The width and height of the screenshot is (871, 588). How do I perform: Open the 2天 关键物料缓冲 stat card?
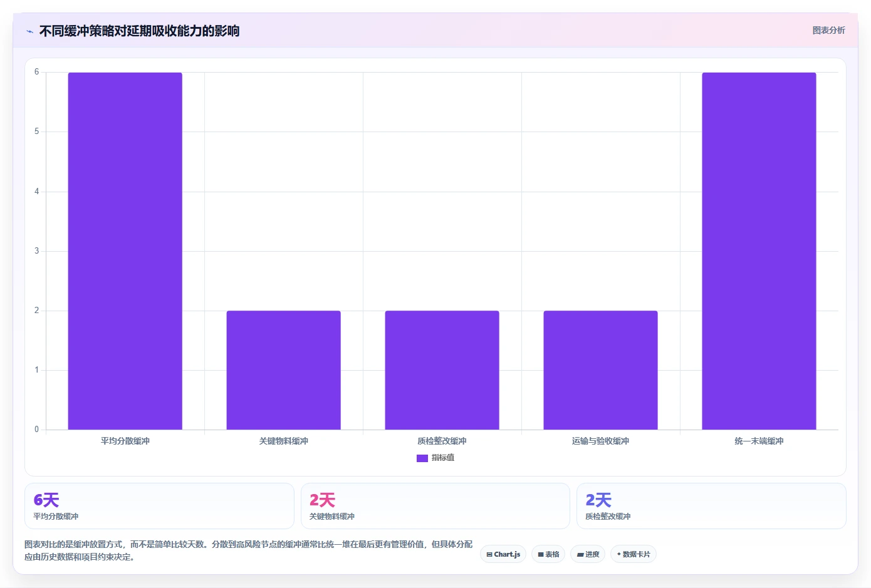(435, 506)
